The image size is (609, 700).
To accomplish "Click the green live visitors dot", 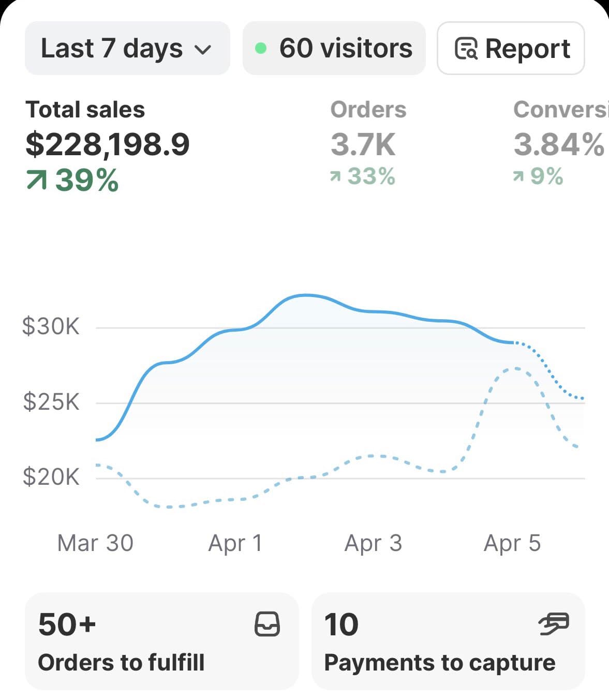I will coord(261,49).
